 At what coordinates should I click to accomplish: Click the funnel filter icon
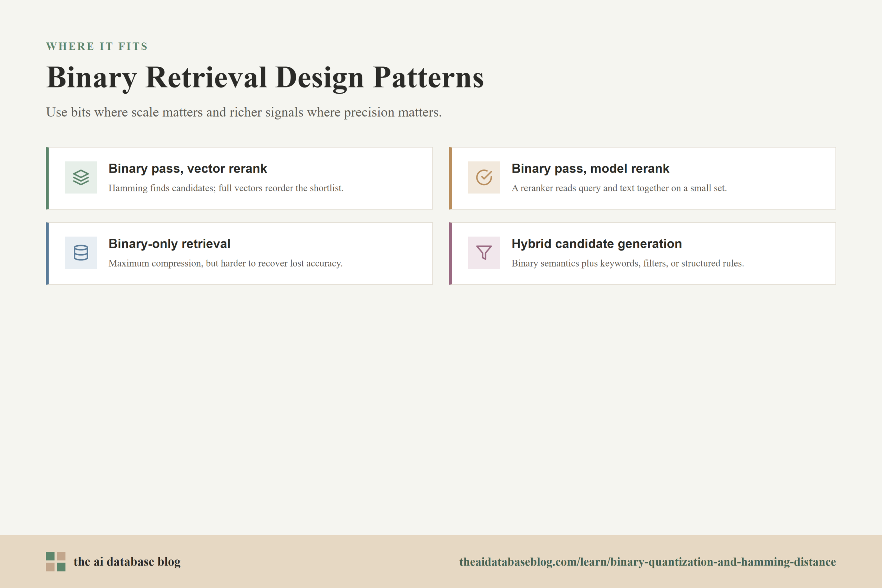pyautogui.click(x=484, y=252)
